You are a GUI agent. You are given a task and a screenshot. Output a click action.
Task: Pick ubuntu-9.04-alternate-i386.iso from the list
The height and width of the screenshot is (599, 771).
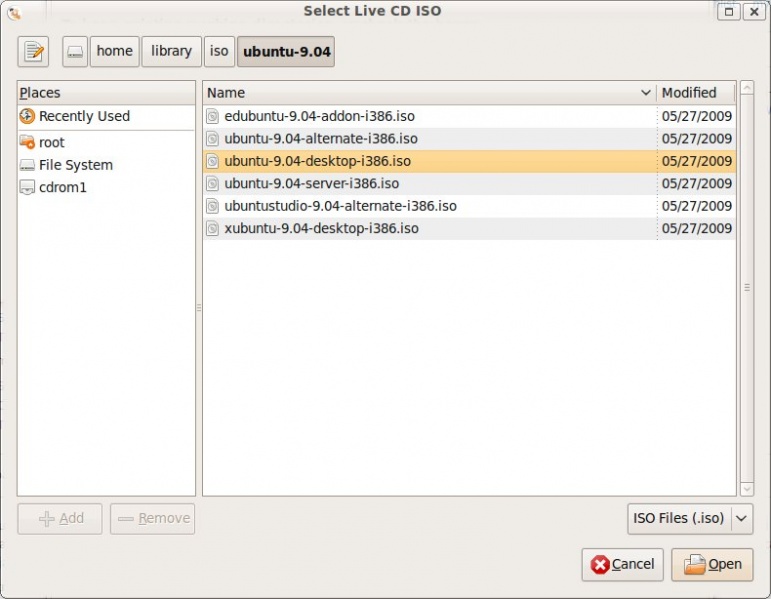click(x=320, y=138)
